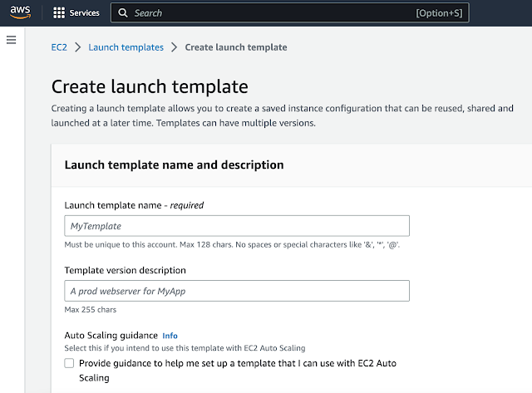Click into the Launch template name field
The width and height of the screenshot is (532, 393).
coord(237,226)
